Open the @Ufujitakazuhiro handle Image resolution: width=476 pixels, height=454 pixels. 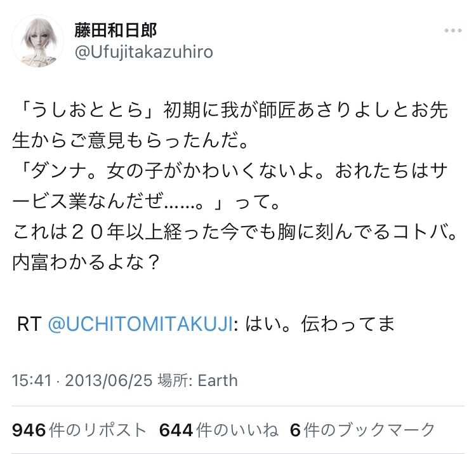[144, 52]
